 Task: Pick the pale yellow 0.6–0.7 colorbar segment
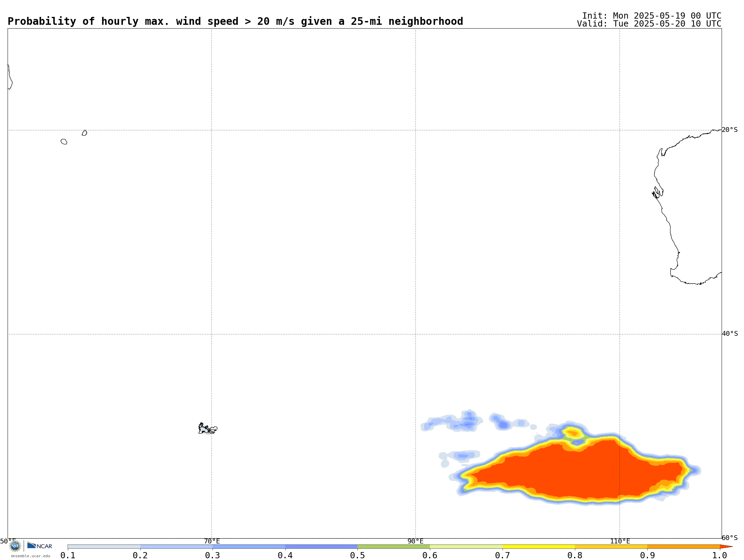[466, 547]
